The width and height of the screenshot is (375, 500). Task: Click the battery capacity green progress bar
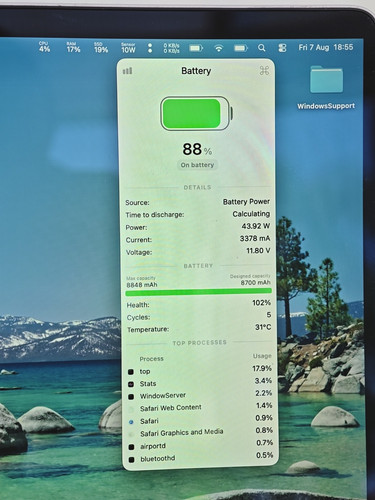tap(198, 292)
